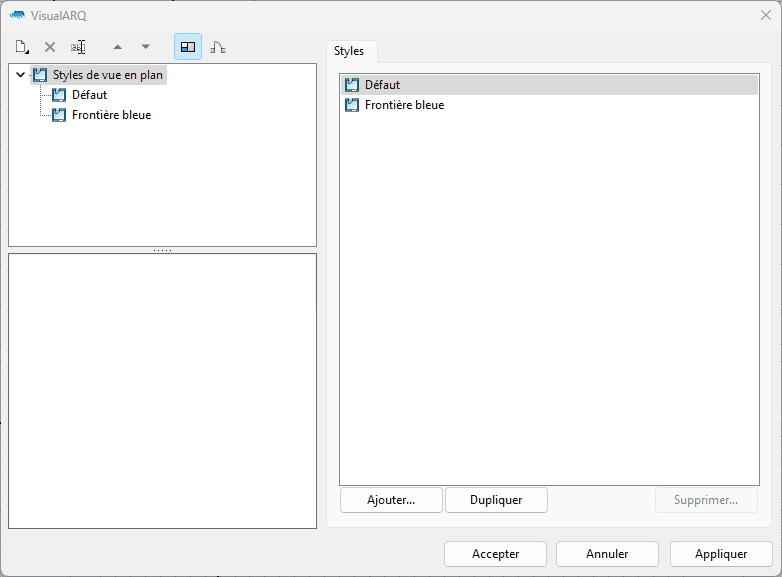This screenshot has width=782, height=577.
Task: Click the splitter grip between left panels
Action: (x=163, y=250)
